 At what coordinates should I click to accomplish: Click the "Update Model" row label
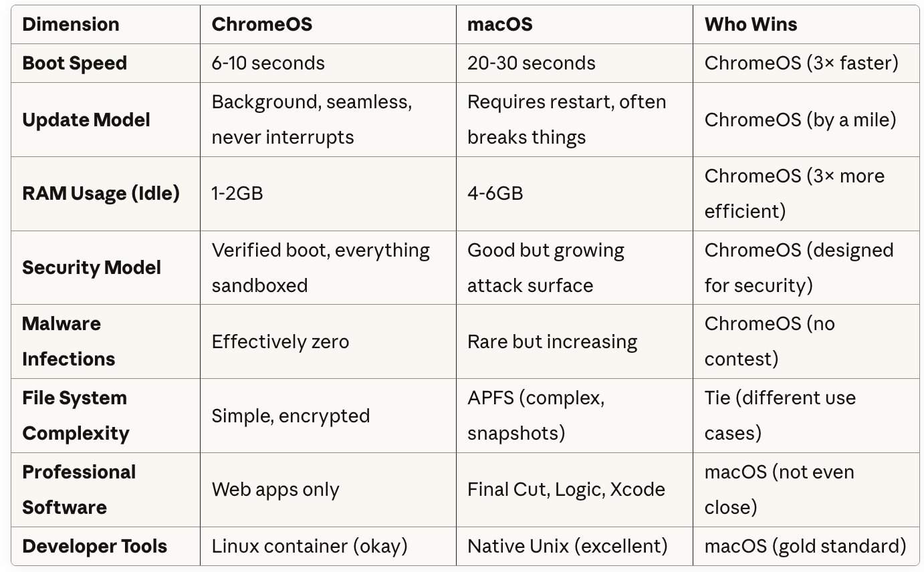pyautogui.click(x=86, y=120)
